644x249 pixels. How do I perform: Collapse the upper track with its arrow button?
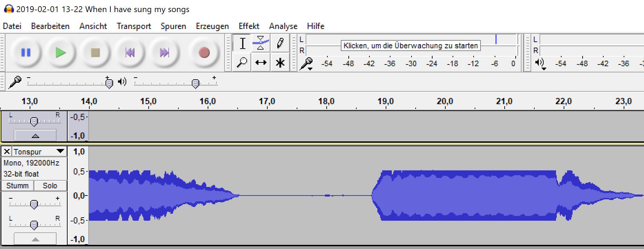[35, 136]
